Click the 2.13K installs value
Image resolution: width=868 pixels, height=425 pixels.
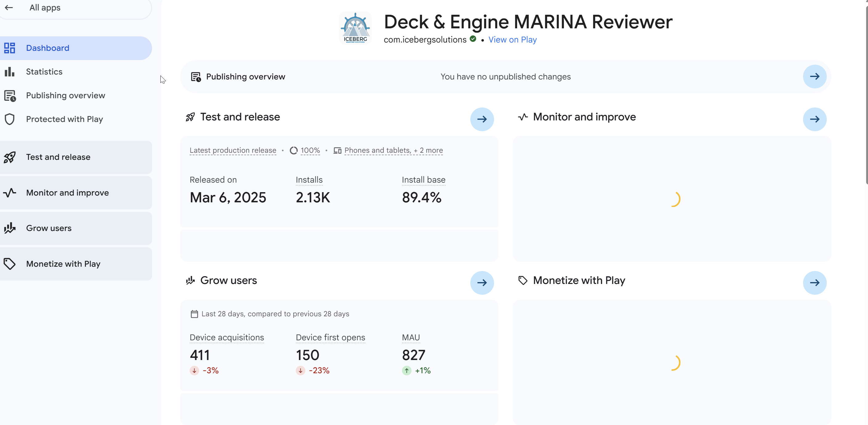(x=313, y=197)
